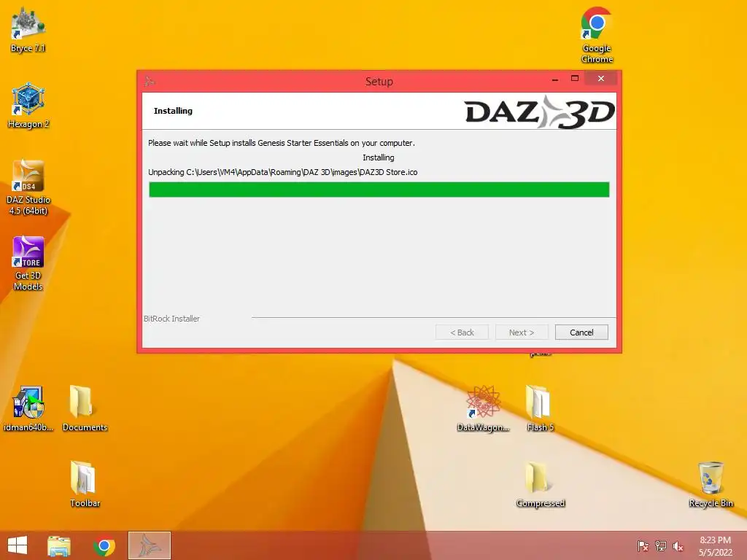The height and width of the screenshot is (560, 747).
Task: Open the network tray icon
Action: [661, 545]
